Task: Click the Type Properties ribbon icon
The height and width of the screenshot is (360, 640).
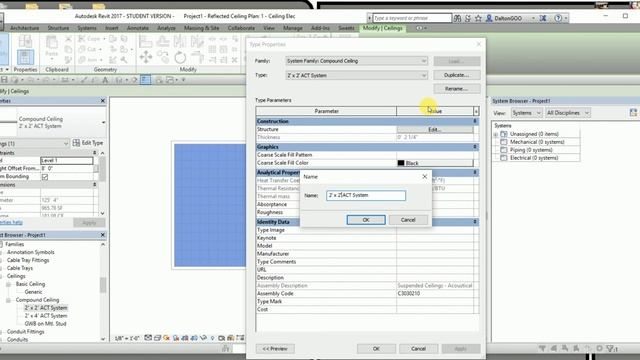Action: (25, 41)
